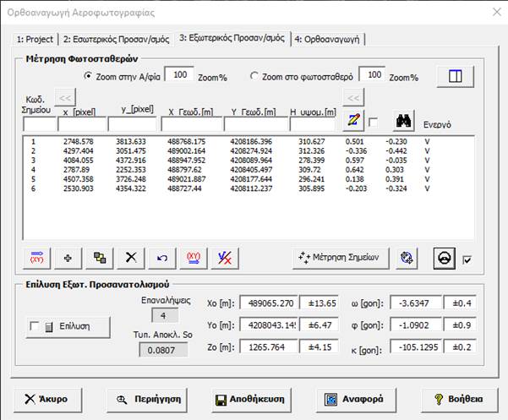Select the 'Zoom στο φωτοσταθερό' radio button
Image resolution: width=508 pixels, height=420 pixels.
tap(254, 77)
